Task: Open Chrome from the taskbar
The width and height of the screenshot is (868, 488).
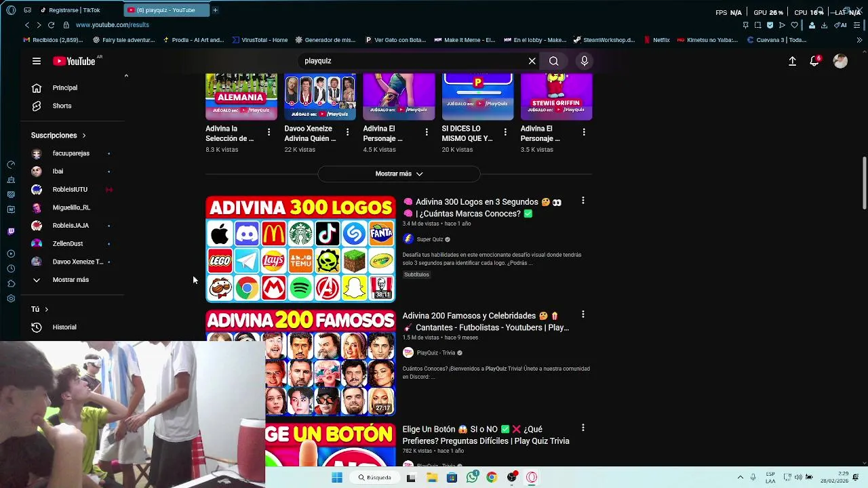Action: [x=492, y=477]
